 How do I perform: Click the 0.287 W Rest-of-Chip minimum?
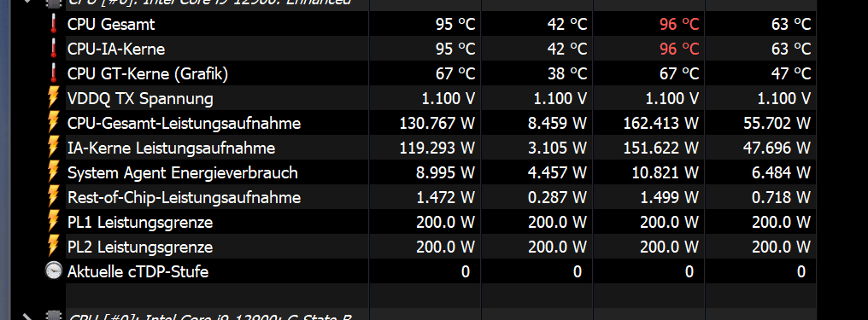[557, 197]
